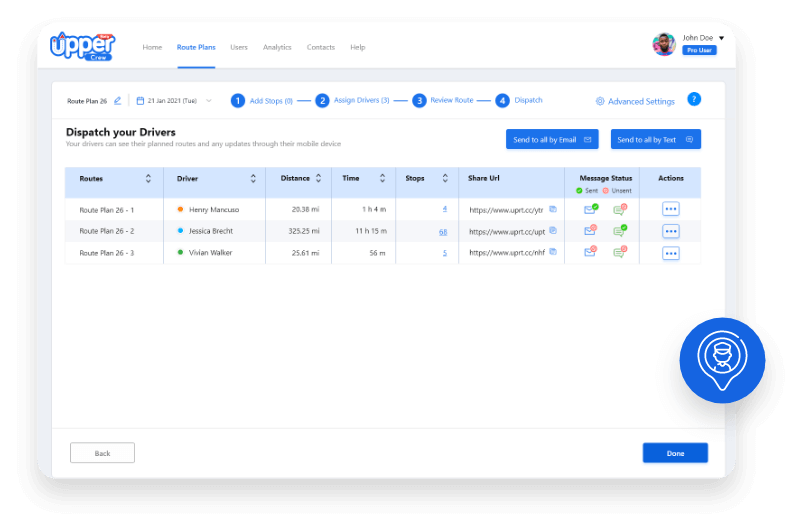Viewport: 803px width, 531px height.
Task: Click the email status icon for Route Plan 26 - 1
Action: (590, 209)
